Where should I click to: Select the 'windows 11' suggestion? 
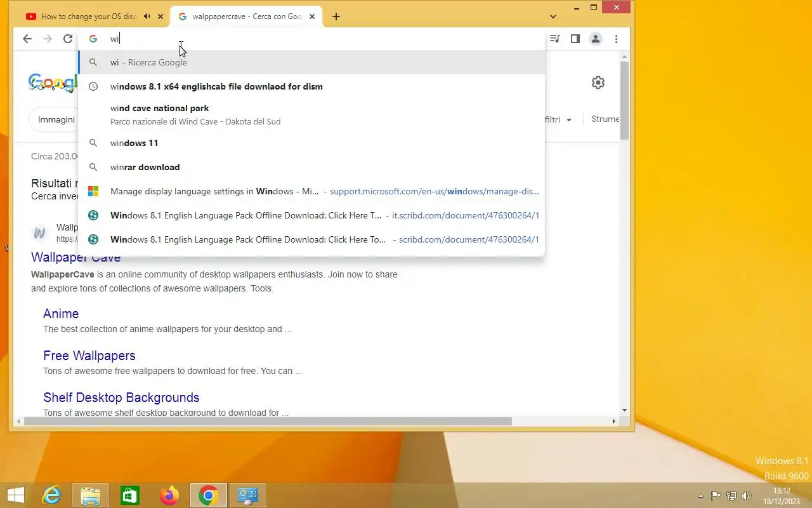coord(311,143)
